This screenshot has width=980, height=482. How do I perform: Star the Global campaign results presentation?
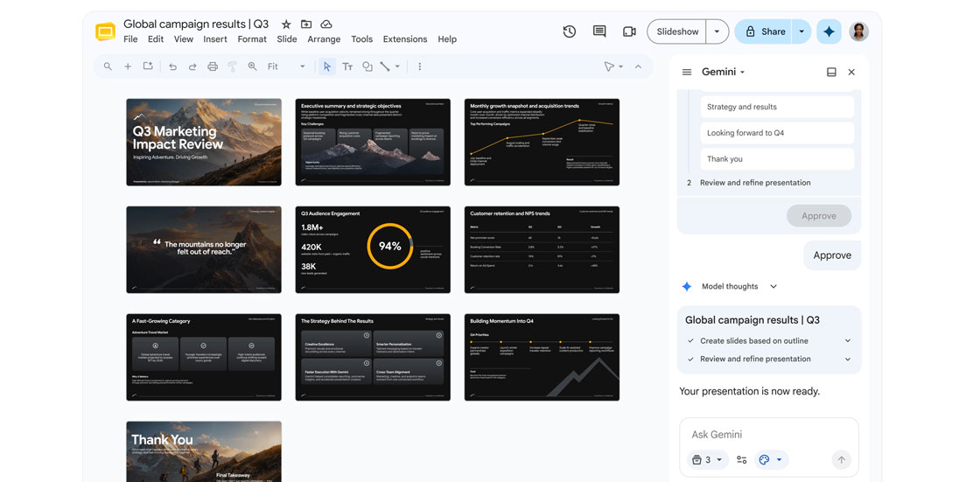[286, 24]
